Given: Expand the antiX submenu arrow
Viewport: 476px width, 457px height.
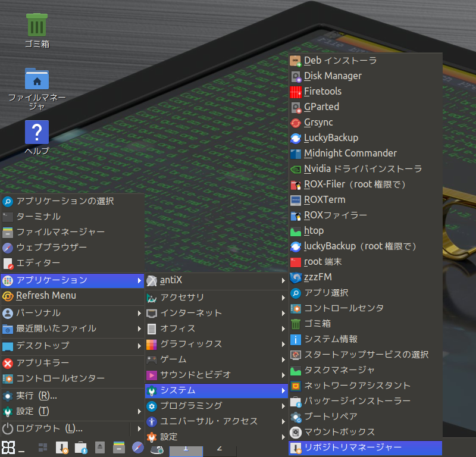Looking at the screenshot, I should pos(283,281).
